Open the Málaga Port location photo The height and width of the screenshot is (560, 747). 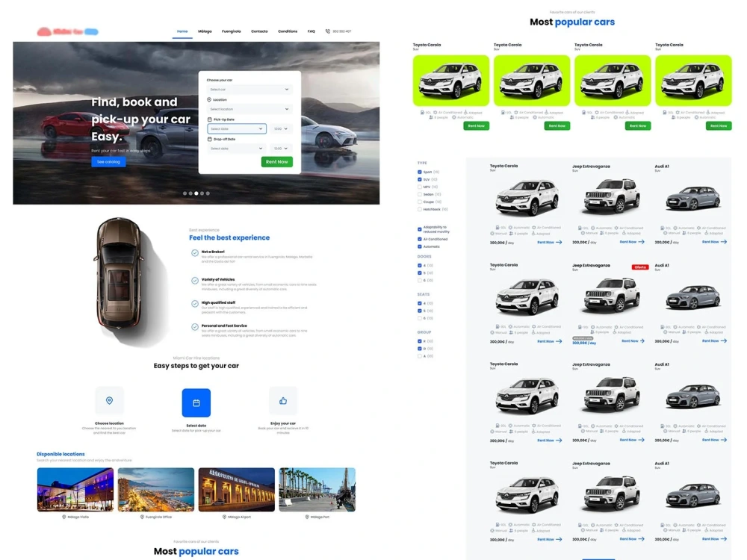coord(317,490)
